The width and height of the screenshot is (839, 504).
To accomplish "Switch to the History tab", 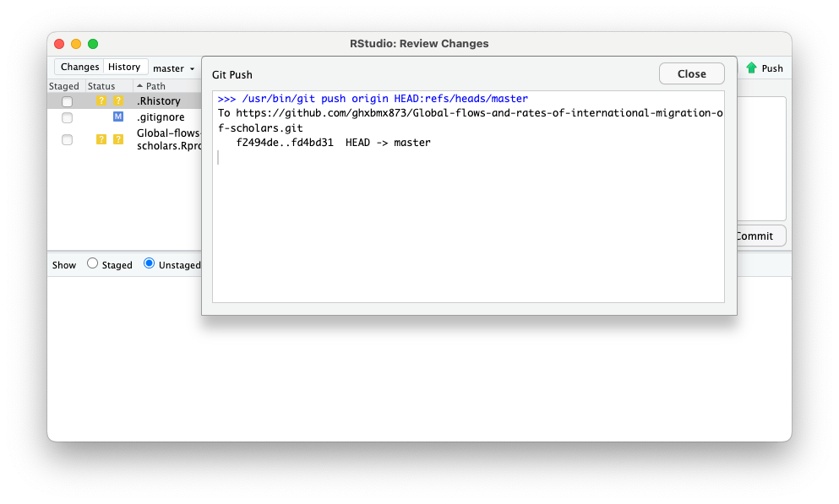I will tap(124, 67).
